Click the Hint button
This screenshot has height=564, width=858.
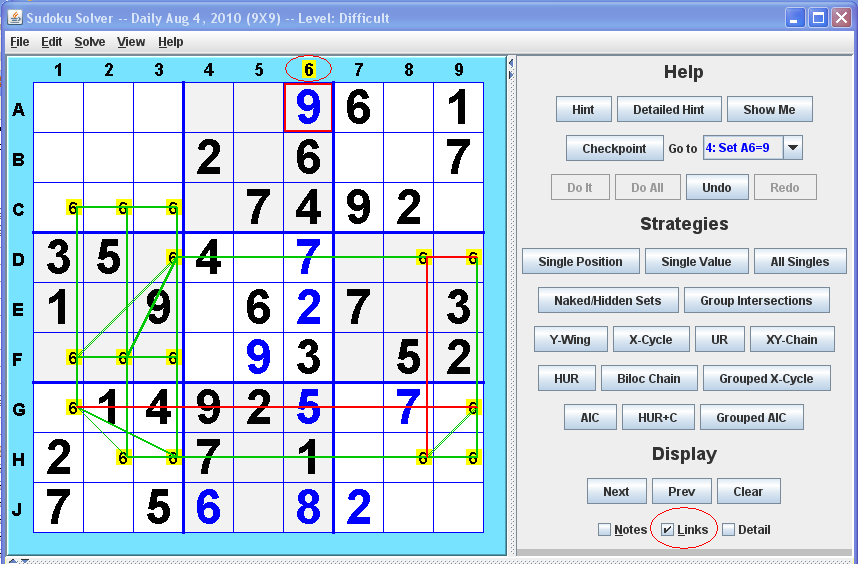pyautogui.click(x=583, y=109)
